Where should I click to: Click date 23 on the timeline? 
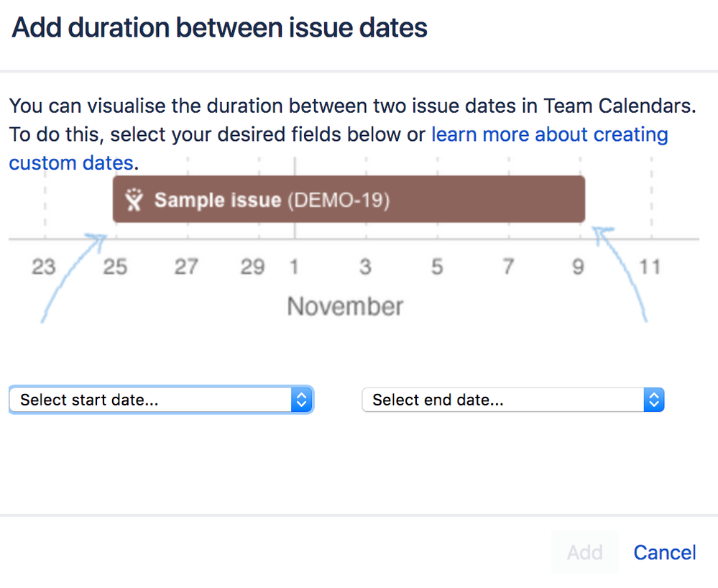[44, 267]
